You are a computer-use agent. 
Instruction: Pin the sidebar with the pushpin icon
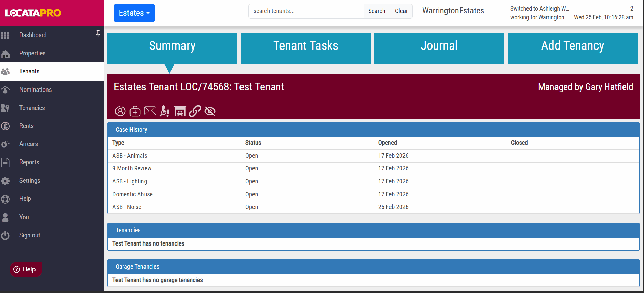98,33
